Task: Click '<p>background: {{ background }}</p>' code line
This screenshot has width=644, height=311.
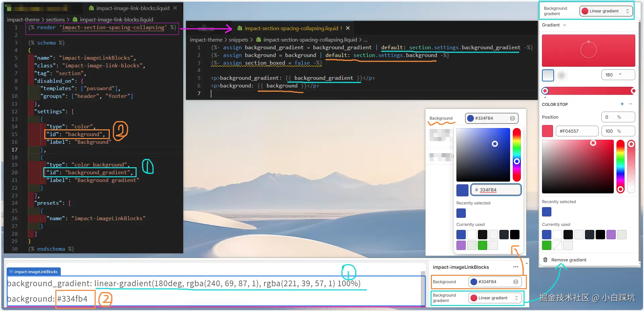Action: point(265,86)
